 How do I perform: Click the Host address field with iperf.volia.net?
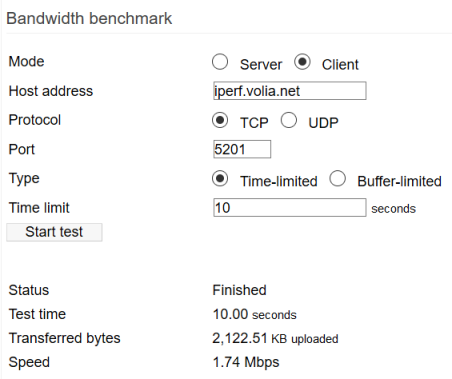pos(290,91)
